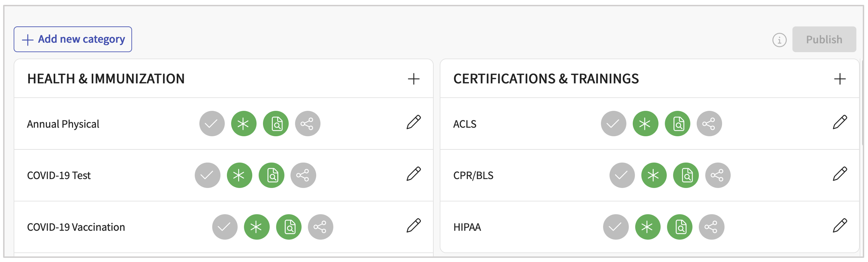Click plus in Certifications & Trainings header

tap(840, 79)
